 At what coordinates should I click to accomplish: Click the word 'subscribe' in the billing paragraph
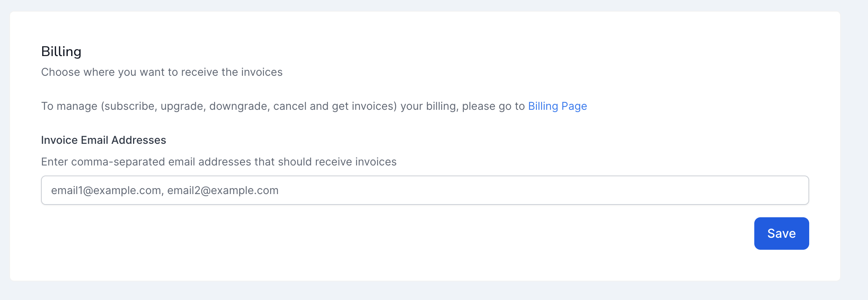[129, 106]
